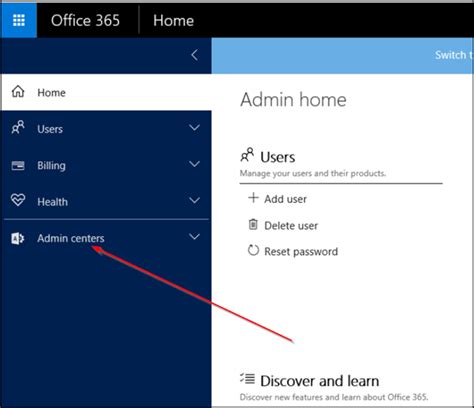This screenshot has height=408, width=474.
Task: Click the Home title in top bar
Action: [173, 21]
